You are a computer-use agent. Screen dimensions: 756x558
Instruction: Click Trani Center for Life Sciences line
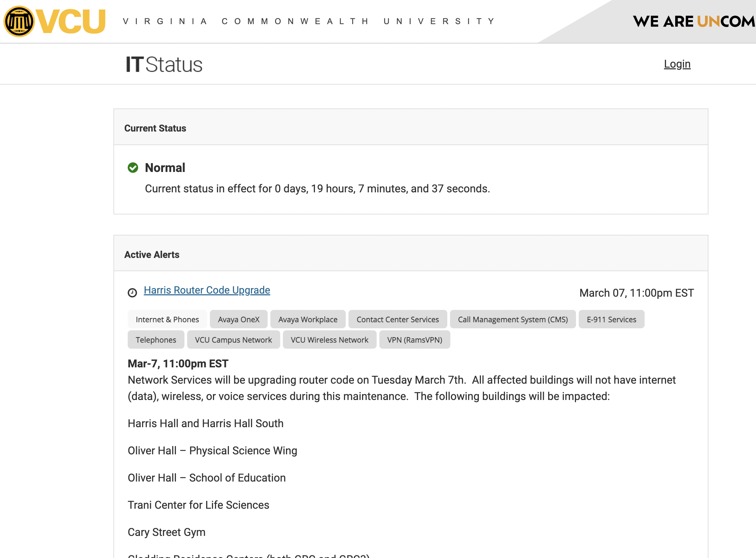[x=198, y=505]
